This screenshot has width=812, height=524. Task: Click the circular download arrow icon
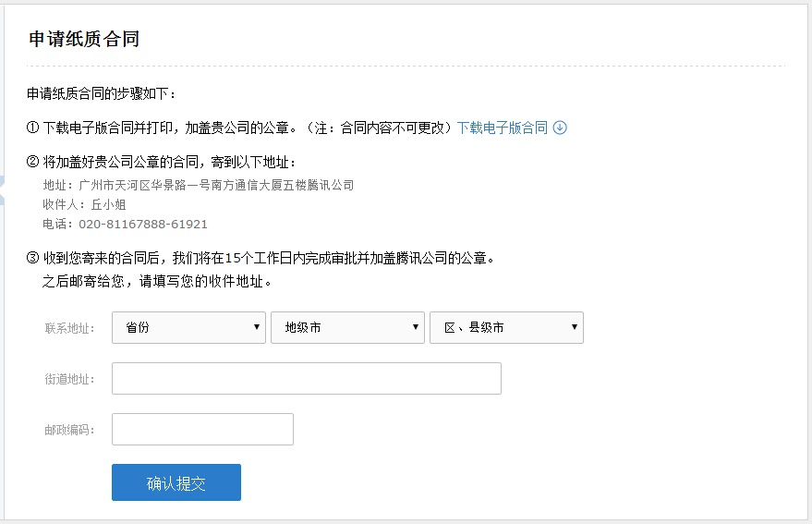tap(560, 128)
